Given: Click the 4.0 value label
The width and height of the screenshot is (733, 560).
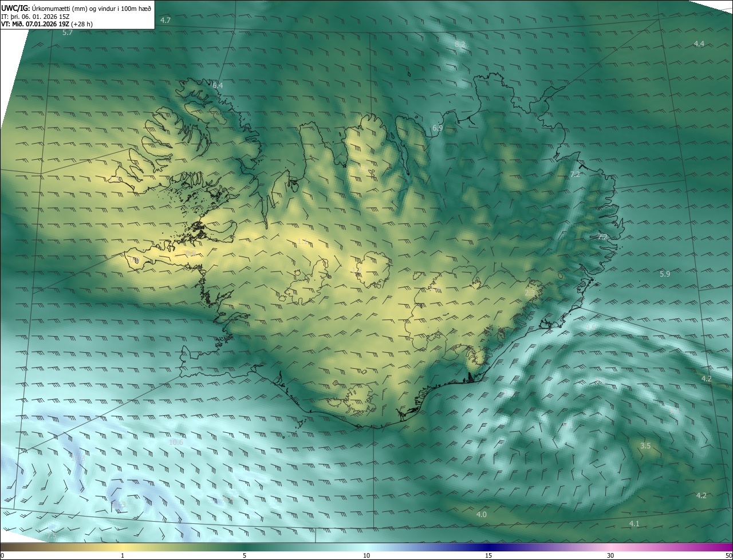Looking at the screenshot, I should 482,515.
